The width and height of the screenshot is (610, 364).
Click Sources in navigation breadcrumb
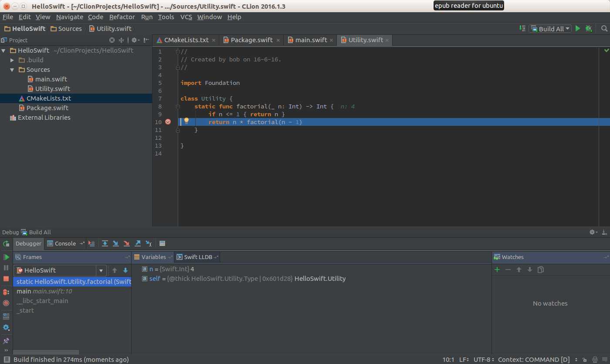pyautogui.click(x=66, y=29)
